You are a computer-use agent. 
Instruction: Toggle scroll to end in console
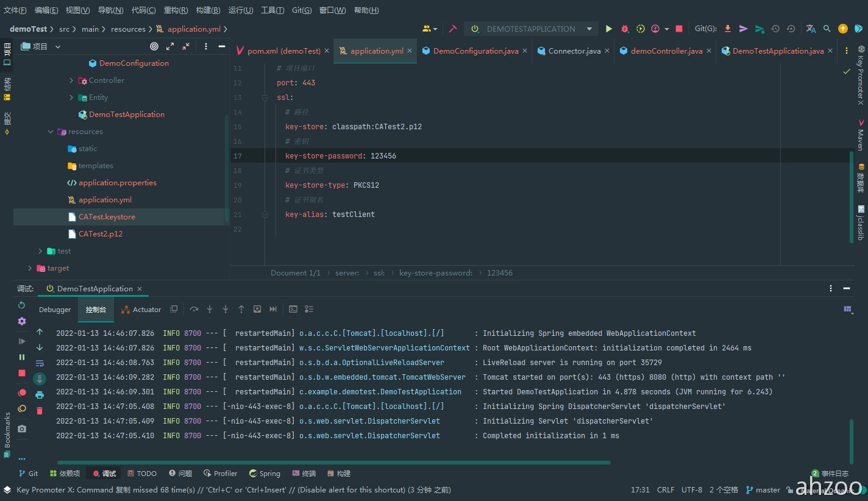click(40, 379)
